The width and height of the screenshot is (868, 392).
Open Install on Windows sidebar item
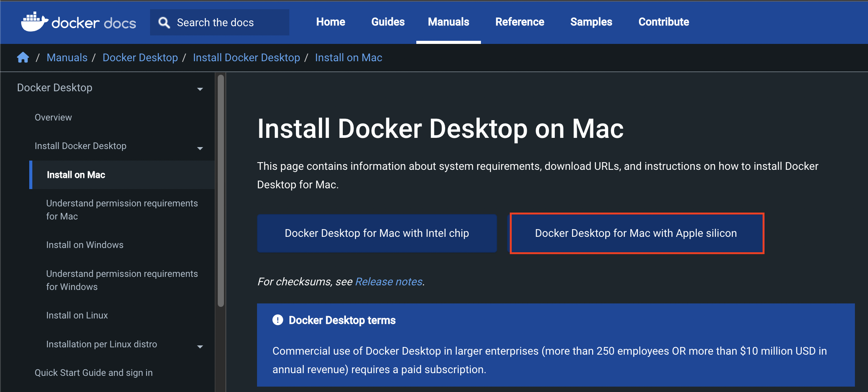click(85, 245)
